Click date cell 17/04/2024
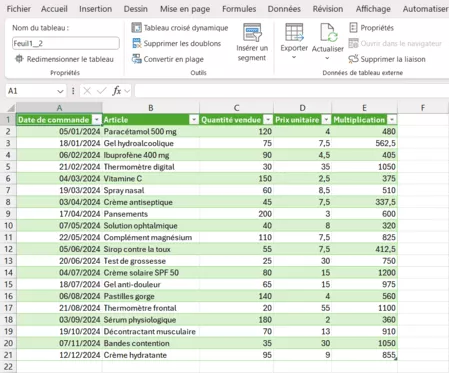Image resolution: width=449 pixels, height=373 pixels. tap(59, 214)
